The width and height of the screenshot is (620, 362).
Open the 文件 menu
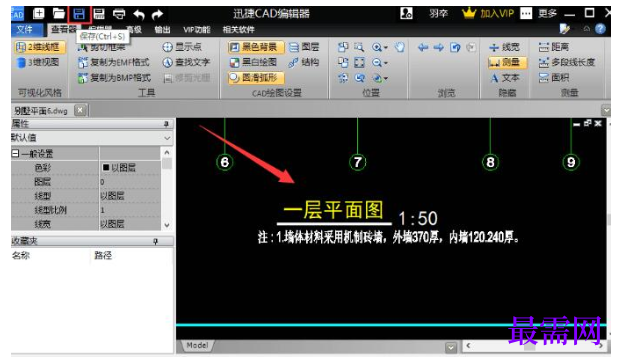24,29
